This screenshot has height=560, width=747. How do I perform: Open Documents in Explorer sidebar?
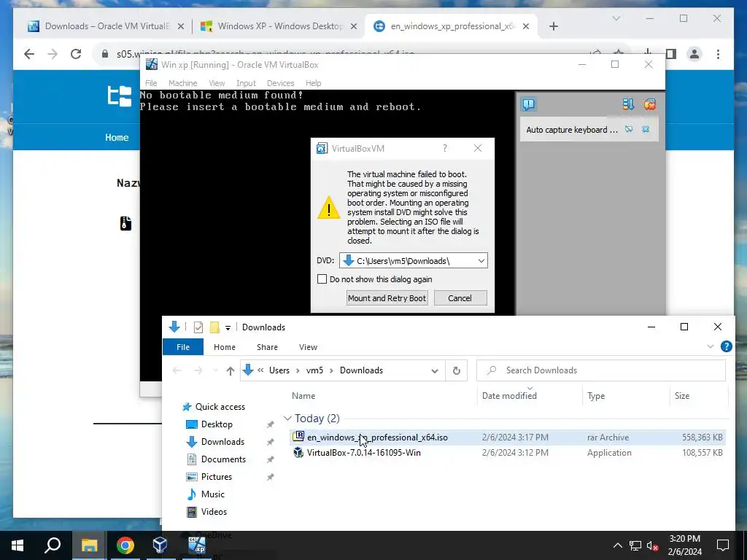point(223,459)
